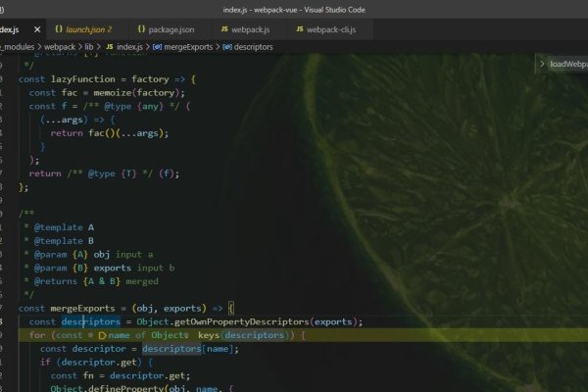Click the inline breakpoint marker before name
Image resolution: width=588 pixels, height=392 pixels.
click(102, 335)
